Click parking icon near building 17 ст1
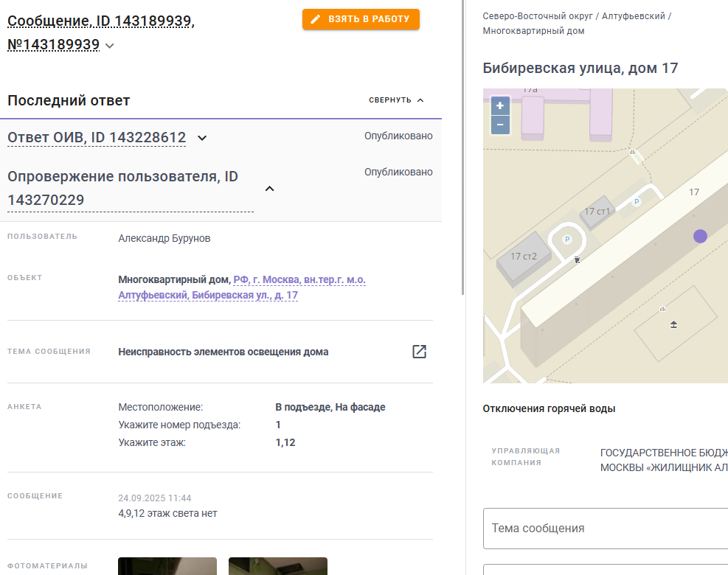 (637, 202)
